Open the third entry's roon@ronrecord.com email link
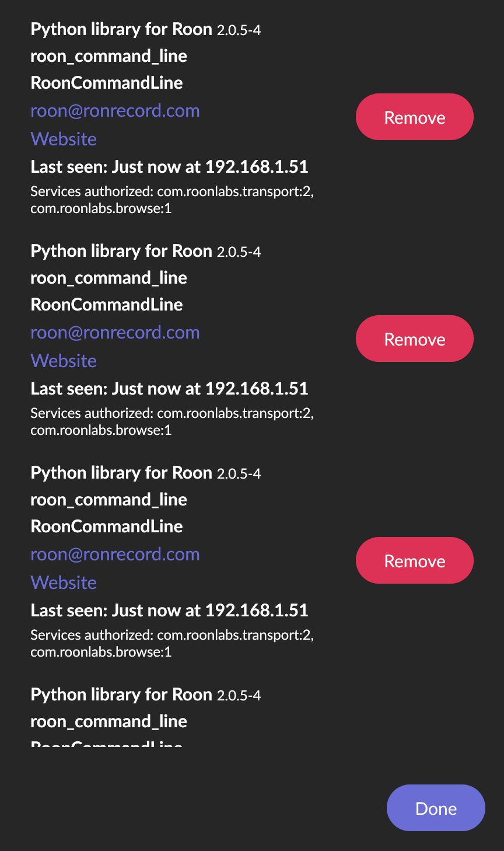 (115, 554)
